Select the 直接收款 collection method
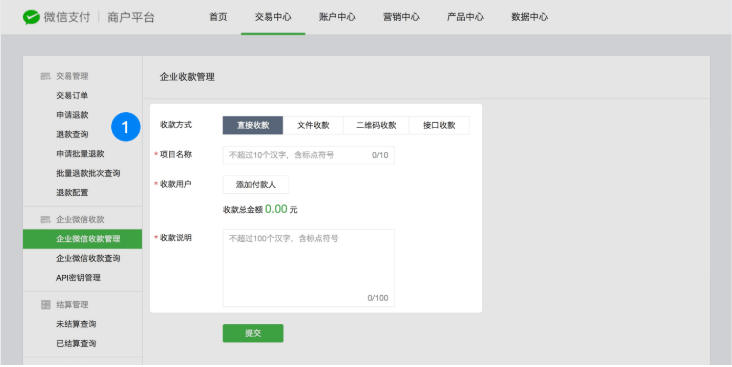732x367 pixels. point(253,125)
